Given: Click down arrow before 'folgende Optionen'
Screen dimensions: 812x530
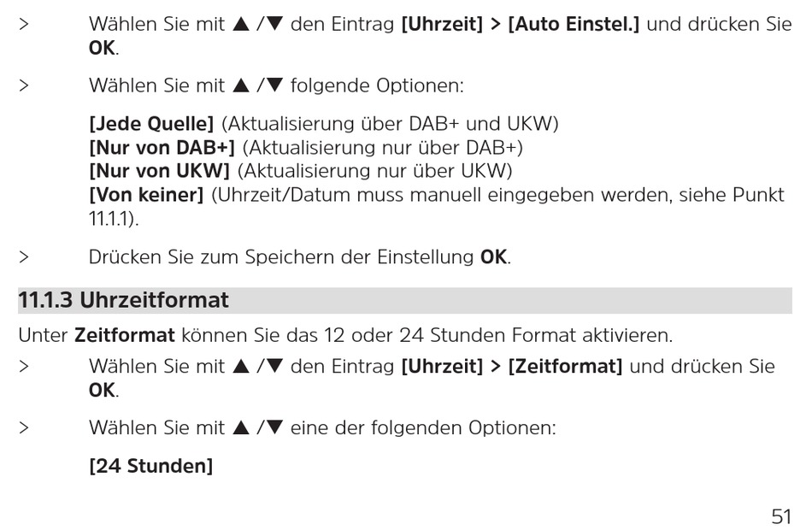Looking at the screenshot, I should 274,85.
